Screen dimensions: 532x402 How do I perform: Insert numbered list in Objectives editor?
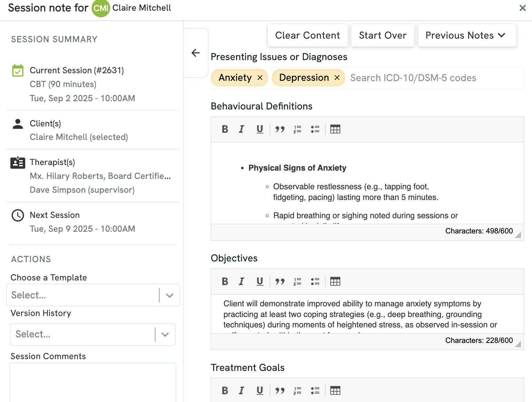[297, 281]
